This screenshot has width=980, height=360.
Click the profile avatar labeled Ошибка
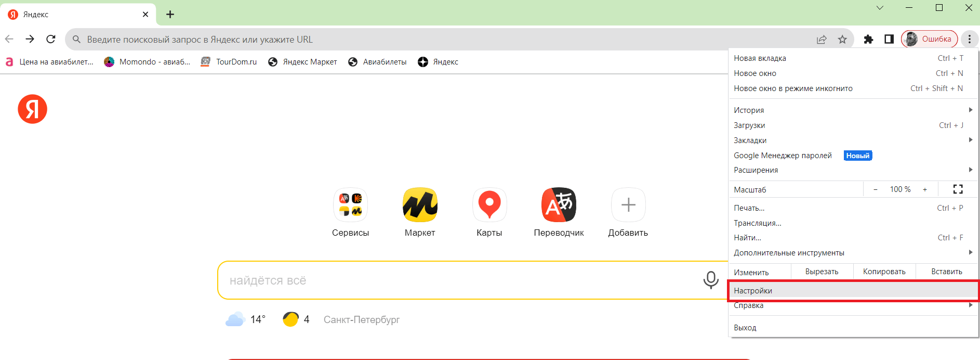click(x=929, y=39)
